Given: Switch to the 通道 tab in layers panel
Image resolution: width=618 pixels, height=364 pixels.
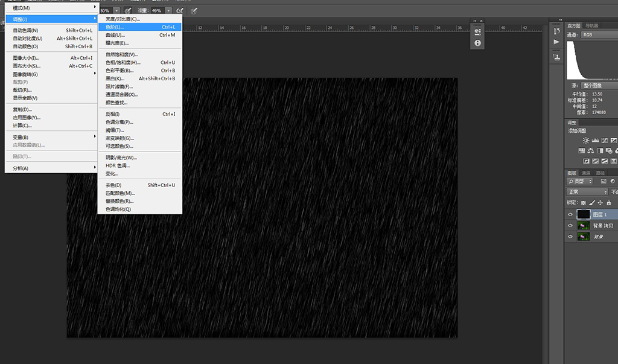Looking at the screenshot, I should (x=586, y=173).
